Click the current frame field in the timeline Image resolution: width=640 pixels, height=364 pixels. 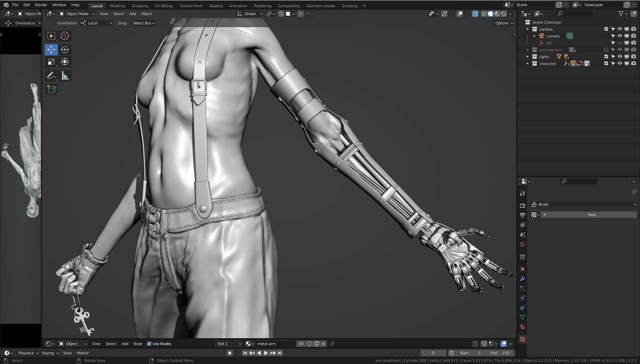[x=433, y=353]
